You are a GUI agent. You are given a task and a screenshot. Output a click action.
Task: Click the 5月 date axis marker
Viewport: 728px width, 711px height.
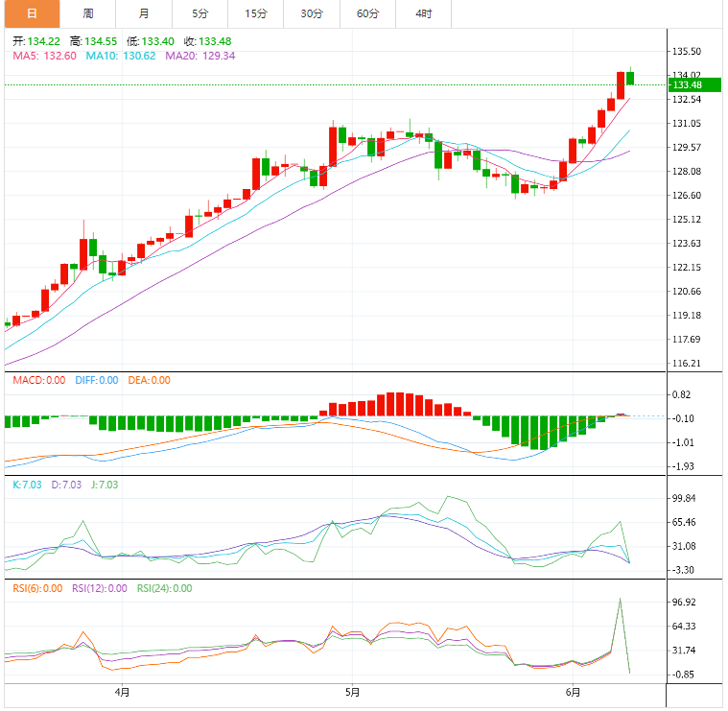(x=352, y=691)
